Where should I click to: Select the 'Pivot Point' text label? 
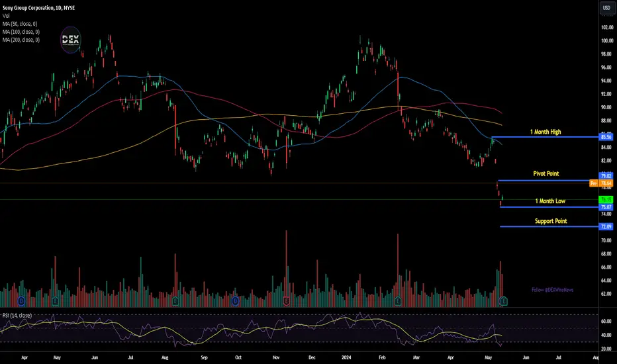(x=546, y=173)
